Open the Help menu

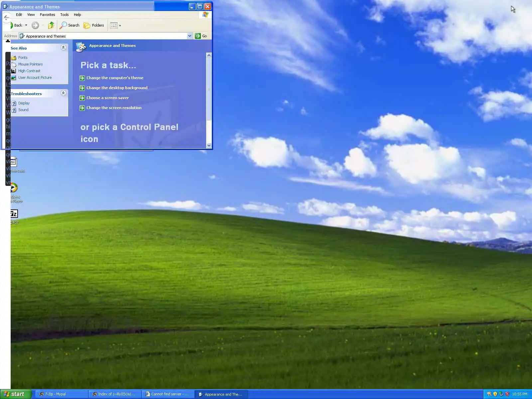click(x=77, y=15)
